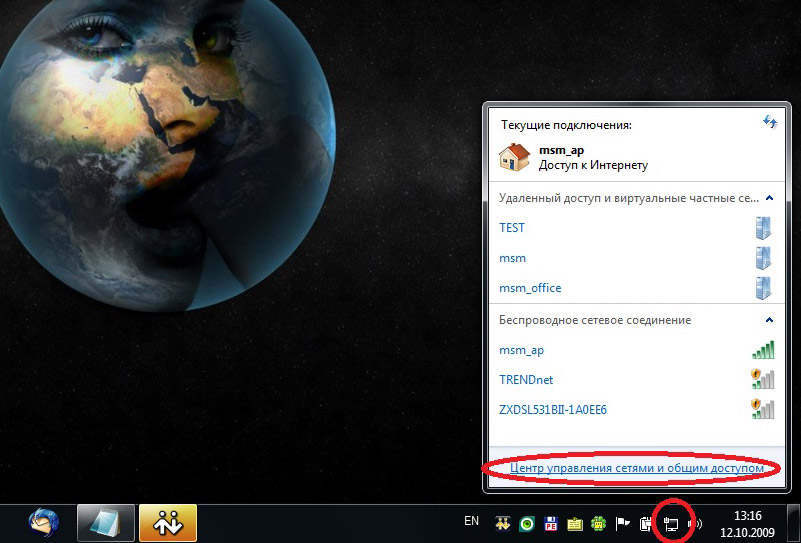
Task: Click signal shield icon for ZXDSL531BII-1A0EE6
Action: tap(763, 410)
